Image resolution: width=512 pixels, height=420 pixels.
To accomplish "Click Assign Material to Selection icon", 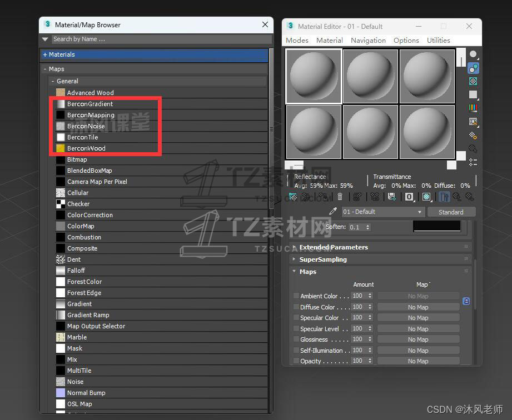I will (x=323, y=197).
